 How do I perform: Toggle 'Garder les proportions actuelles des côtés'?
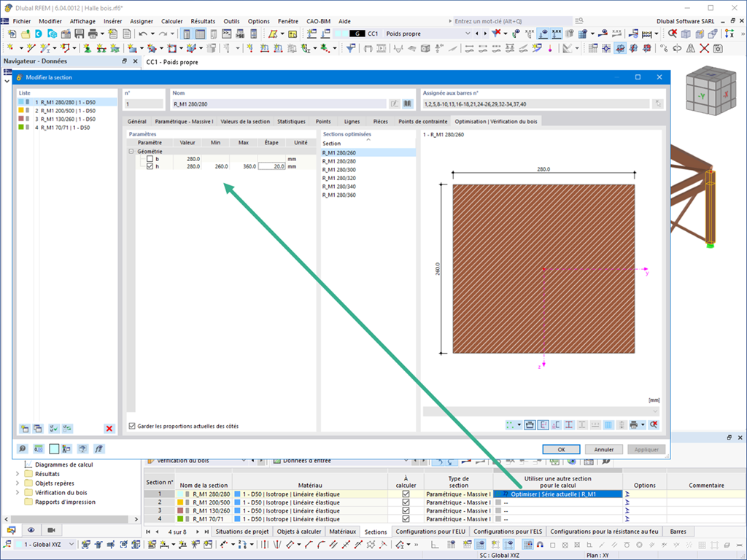pyautogui.click(x=132, y=426)
